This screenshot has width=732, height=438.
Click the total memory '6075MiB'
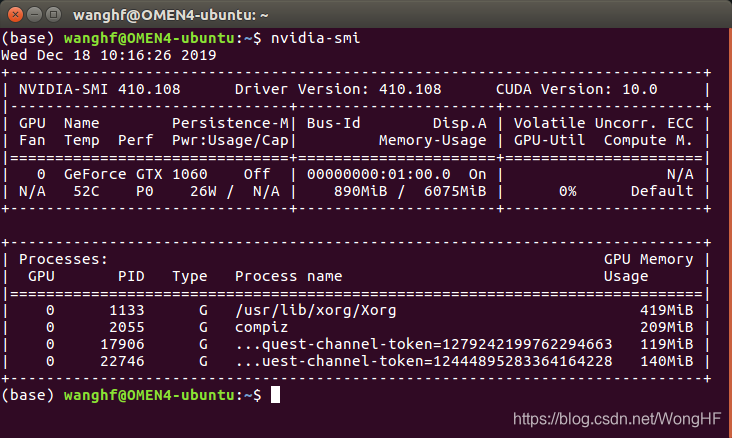click(x=455, y=191)
